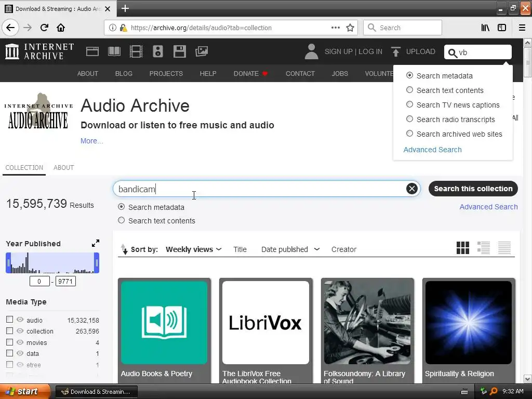This screenshot has height=399, width=532.
Task: Show site information icon in address bar
Action: tap(113, 28)
